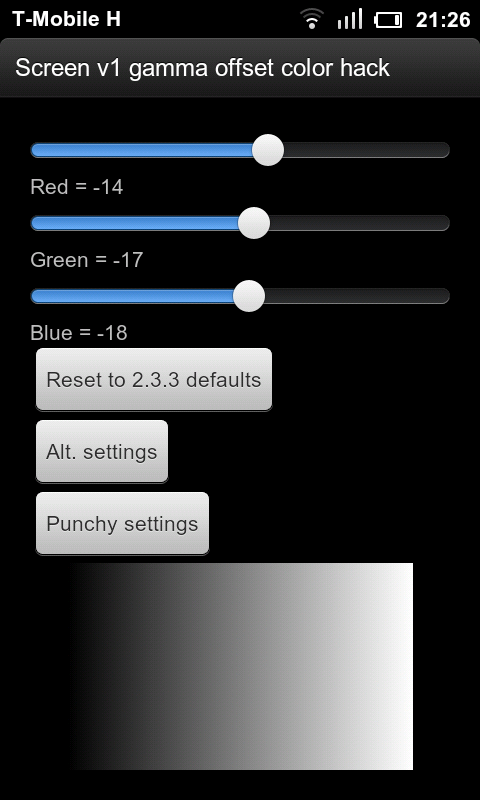
Task: Tap the signal strength bars icon
Action: [x=350, y=19]
